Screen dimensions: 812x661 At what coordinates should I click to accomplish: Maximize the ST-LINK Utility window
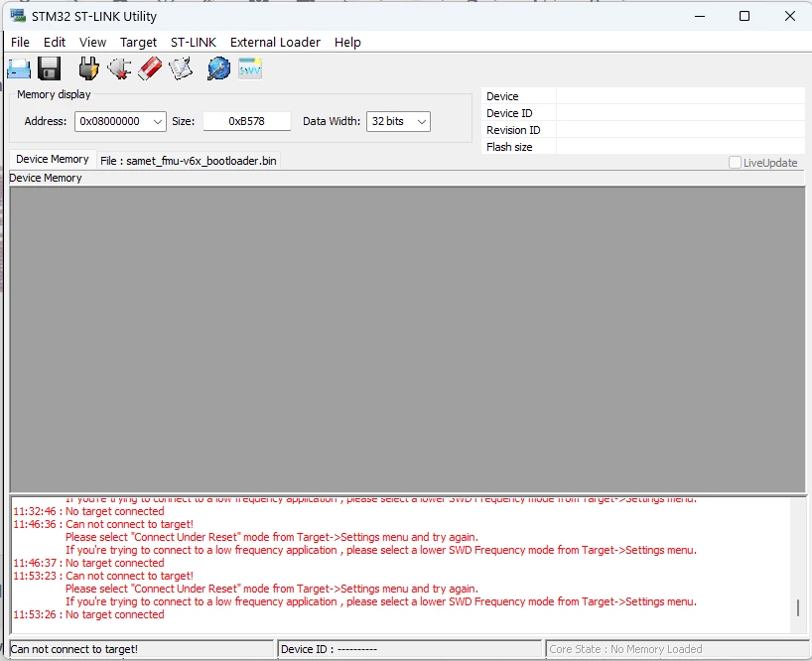[x=744, y=16]
